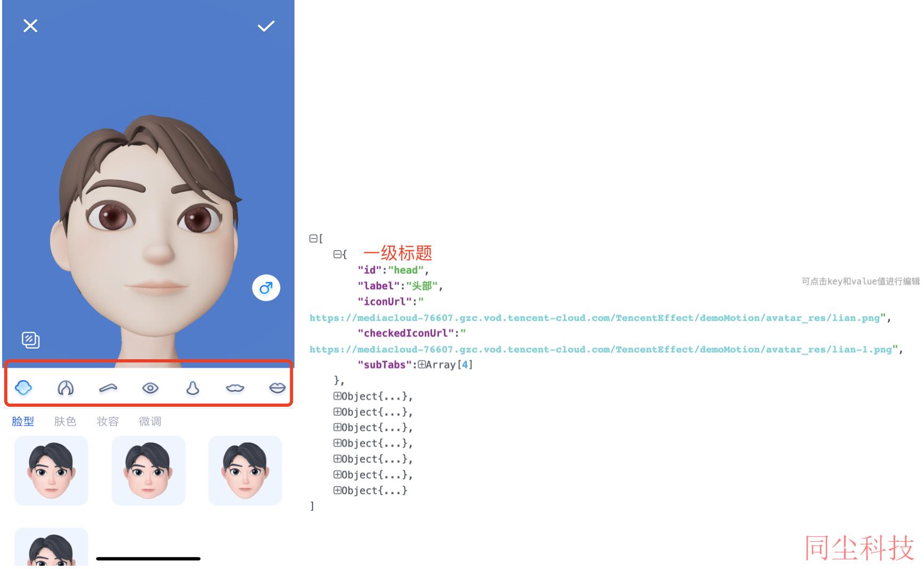Open the lian.png iconUrl link

click(594, 318)
